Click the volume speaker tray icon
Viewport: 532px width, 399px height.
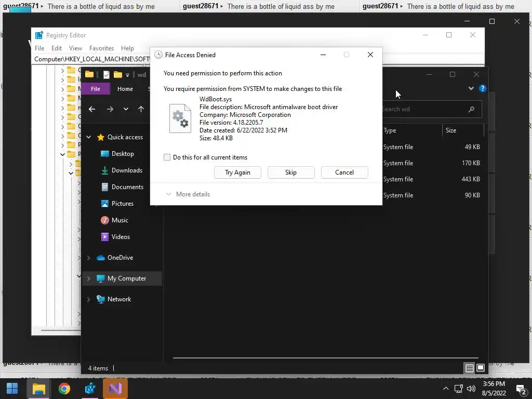point(471,389)
